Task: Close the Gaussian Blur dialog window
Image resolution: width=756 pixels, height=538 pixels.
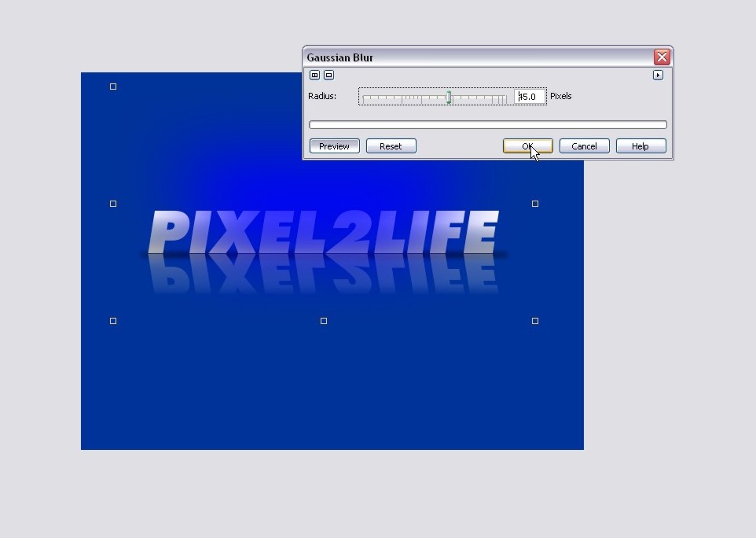Action: 662,57
